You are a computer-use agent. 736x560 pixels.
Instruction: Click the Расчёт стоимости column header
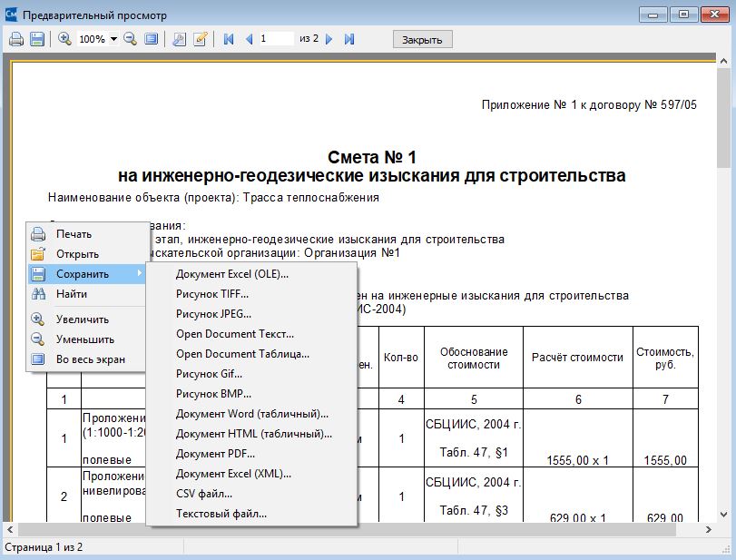pos(577,358)
